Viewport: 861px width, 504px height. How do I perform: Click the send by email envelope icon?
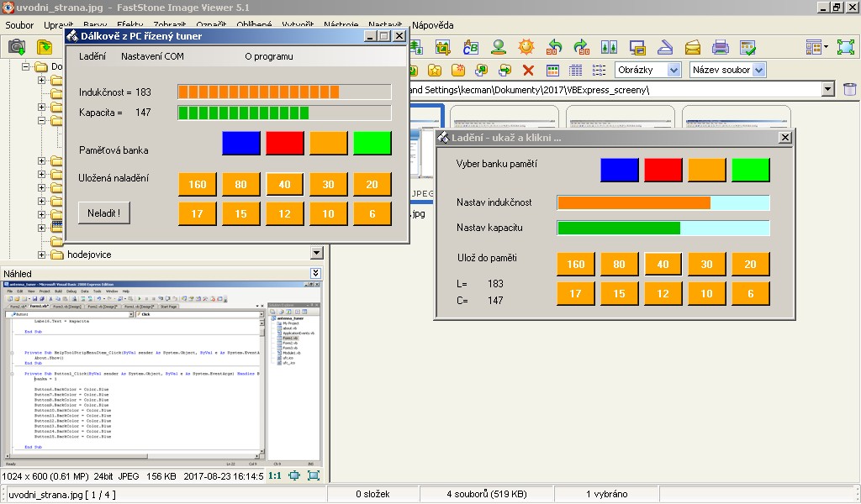pyautogui.click(x=694, y=47)
